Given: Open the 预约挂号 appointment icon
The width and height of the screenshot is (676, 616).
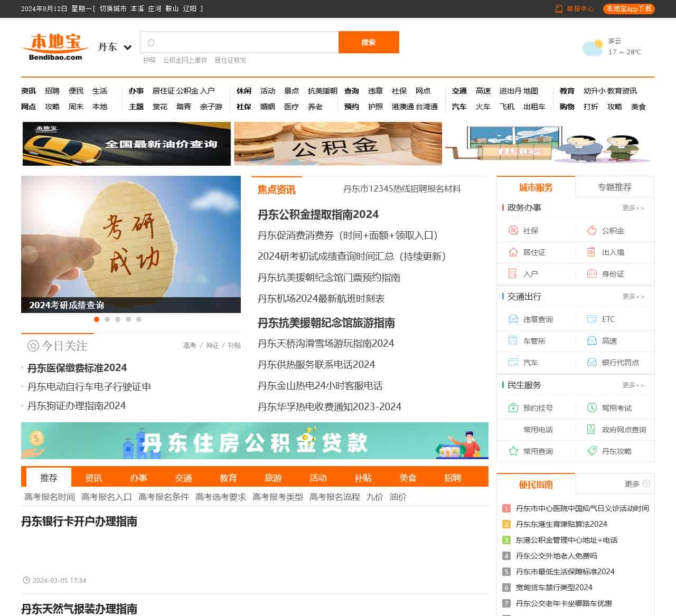Looking at the screenshot, I should [x=513, y=408].
